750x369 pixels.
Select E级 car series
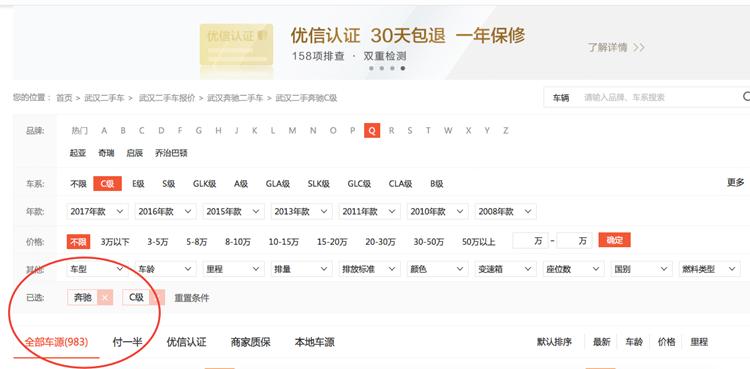coord(138,183)
